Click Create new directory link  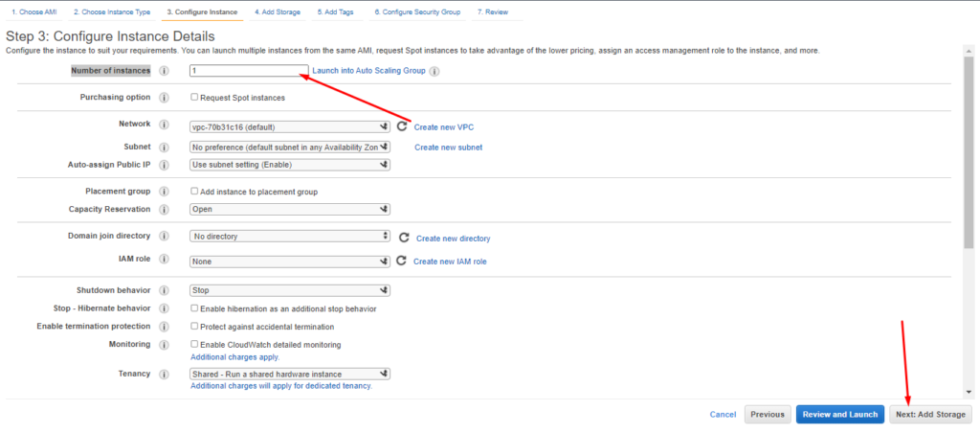(453, 239)
